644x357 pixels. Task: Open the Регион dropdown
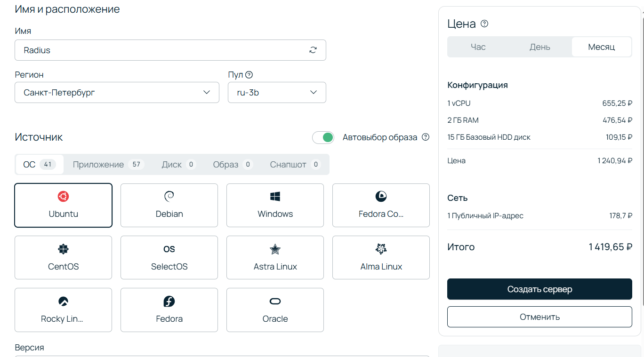pyautogui.click(x=117, y=93)
